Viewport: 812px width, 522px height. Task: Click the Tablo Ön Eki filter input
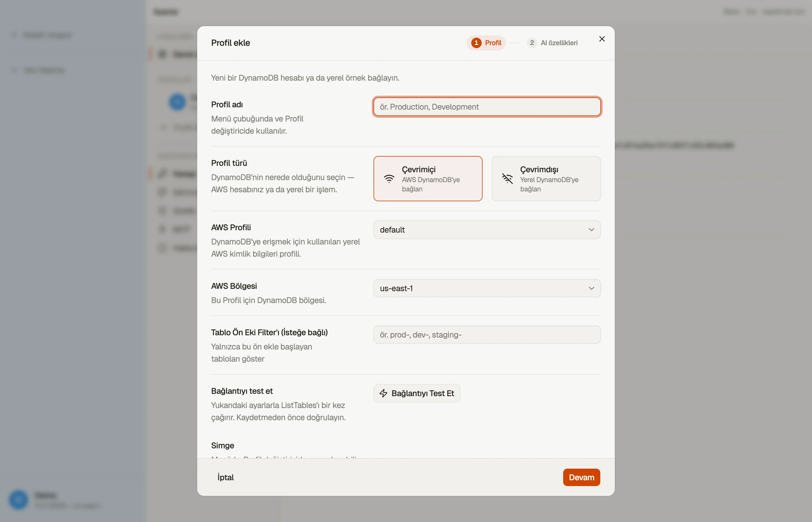[x=487, y=335]
